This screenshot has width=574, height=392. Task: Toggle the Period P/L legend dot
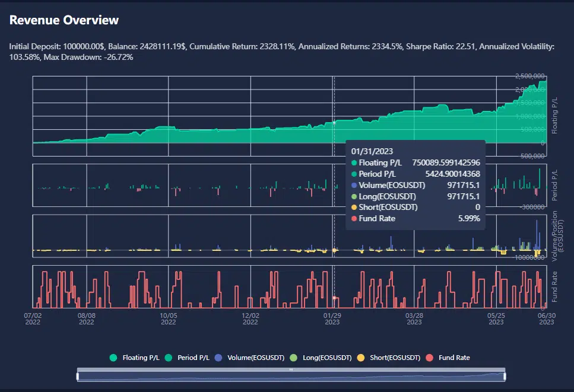(x=169, y=358)
